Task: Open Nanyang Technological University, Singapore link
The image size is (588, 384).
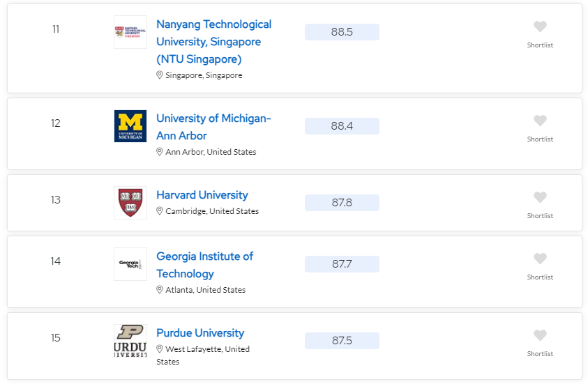Action: 213,42
